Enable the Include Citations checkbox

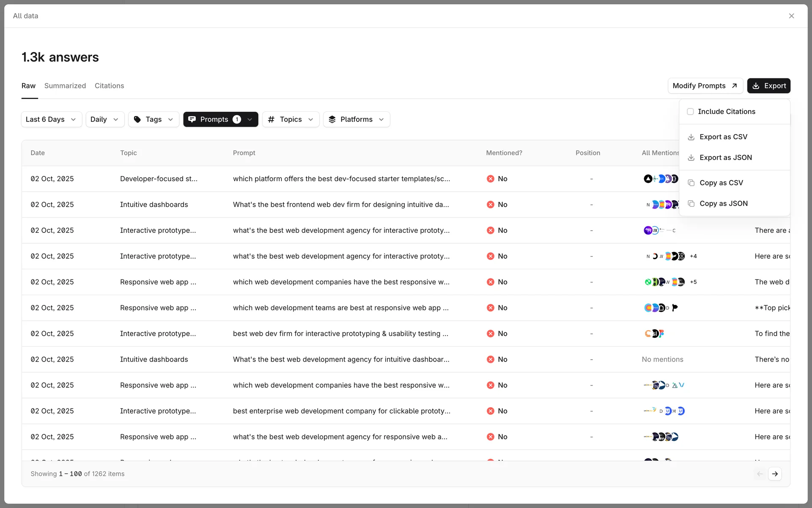click(x=690, y=111)
